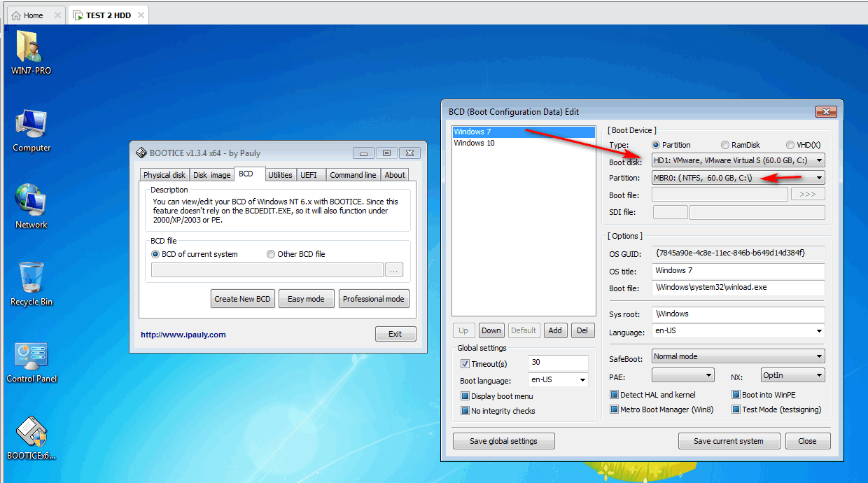Open the Language dropdown in Options
The height and width of the screenshot is (483, 868).
738,330
